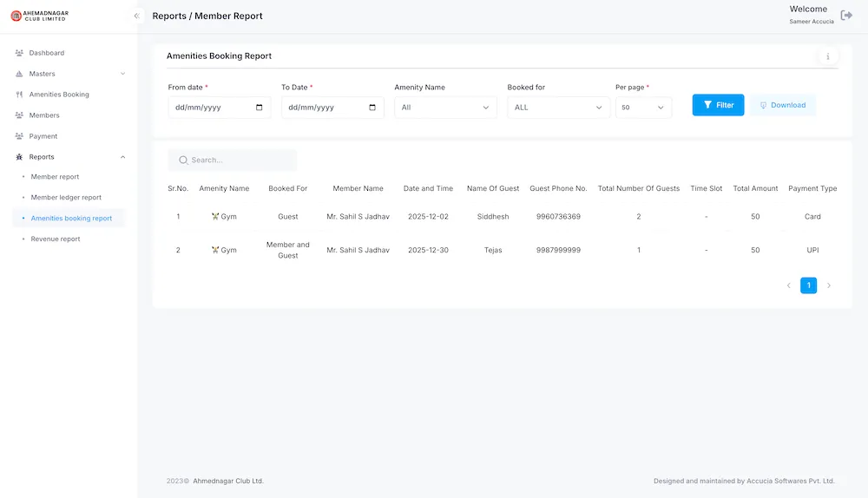Click the Gym dumbbell icon in row 2
The image size is (868, 498).
pyautogui.click(x=215, y=250)
